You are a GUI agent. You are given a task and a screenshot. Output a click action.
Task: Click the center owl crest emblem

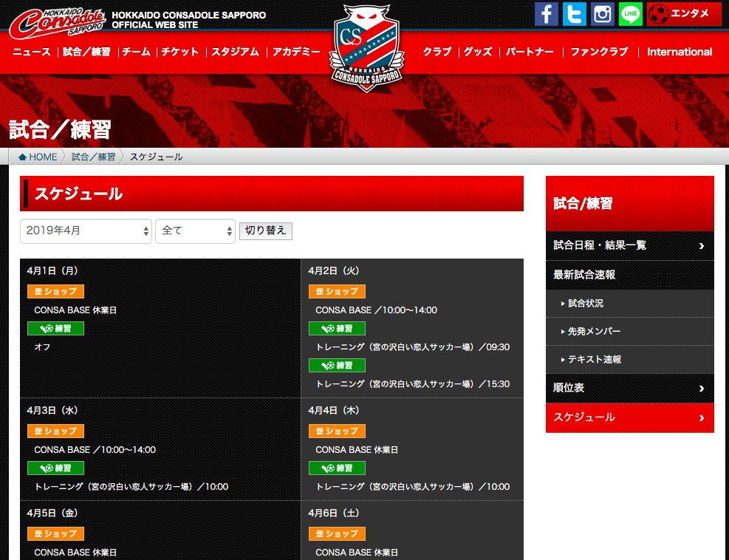pyautogui.click(x=367, y=47)
